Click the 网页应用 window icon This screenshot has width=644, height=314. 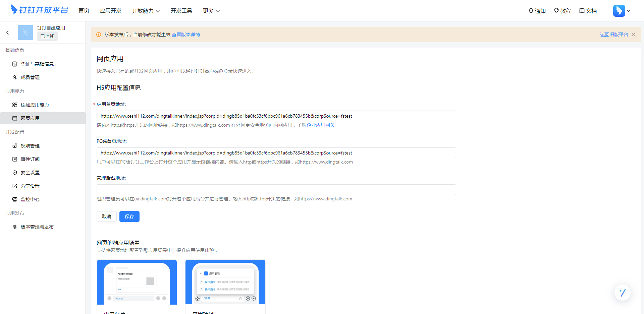pos(15,118)
